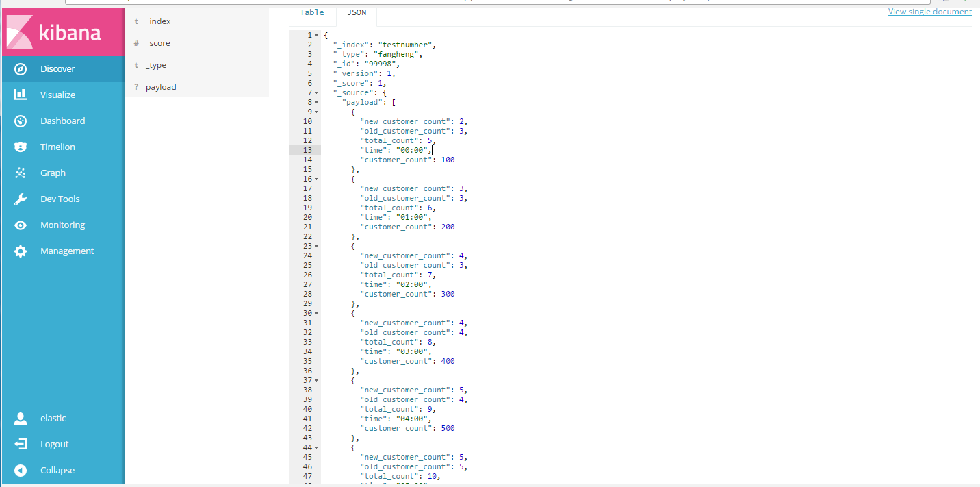Screen dimensions: 980x487
Task: Fold the payload item at line 44
Action: click(317, 447)
